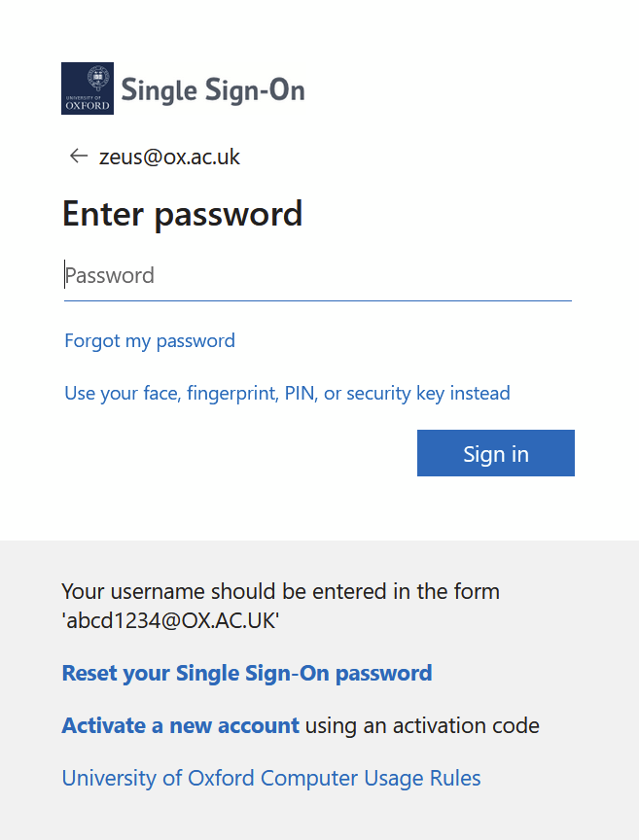Choose face, fingerprint, PIN, or security key sign-in
The width and height of the screenshot is (639, 840).
click(287, 394)
